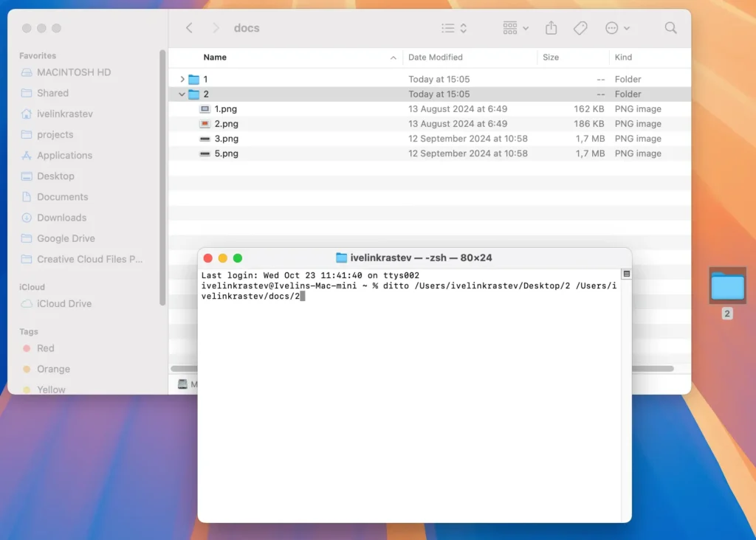Screen dimensions: 756x540
Task: Click the file name 1.png
Action: (x=226, y=109)
